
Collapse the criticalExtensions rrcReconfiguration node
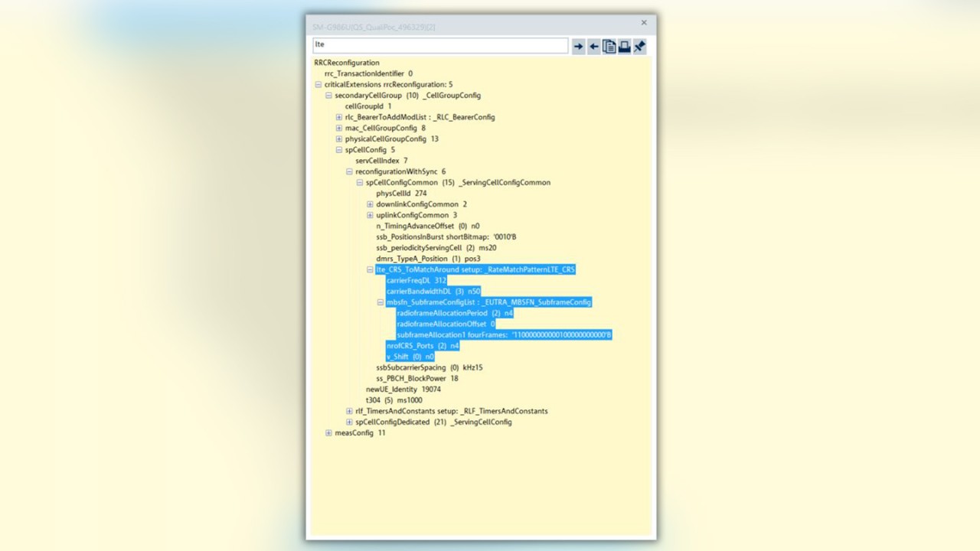click(x=318, y=85)
